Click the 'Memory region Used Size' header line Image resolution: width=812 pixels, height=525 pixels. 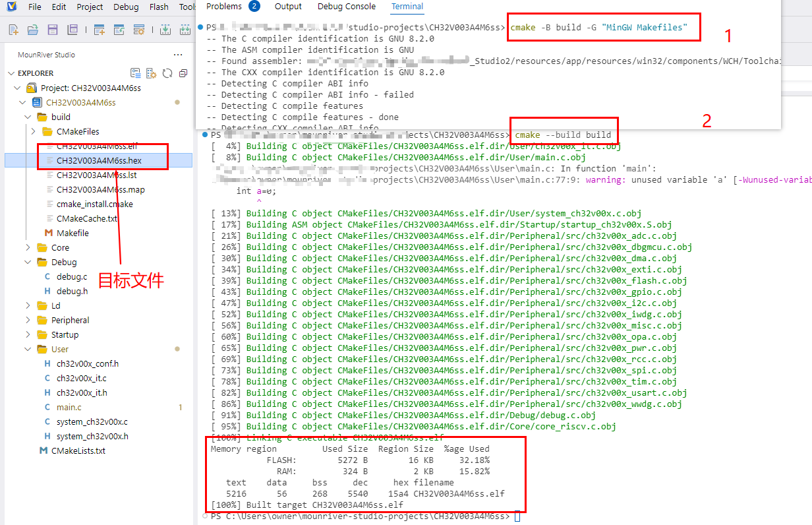(350, 448)
